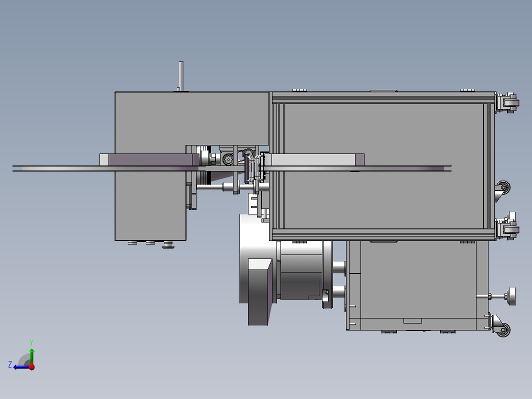This screenshot has width=532, height=399.
Task: Select the large aluminum-framed panel
Action: pyautogui.click(x=383, y=166)
